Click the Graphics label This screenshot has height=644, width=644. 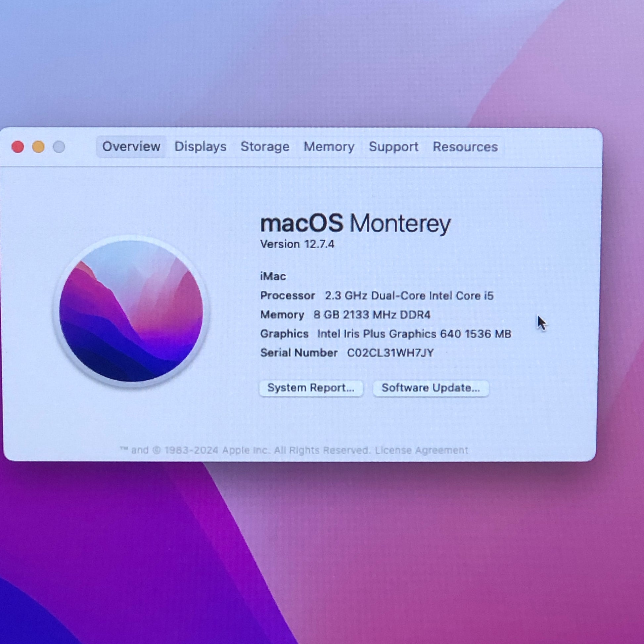pos(284,334)
